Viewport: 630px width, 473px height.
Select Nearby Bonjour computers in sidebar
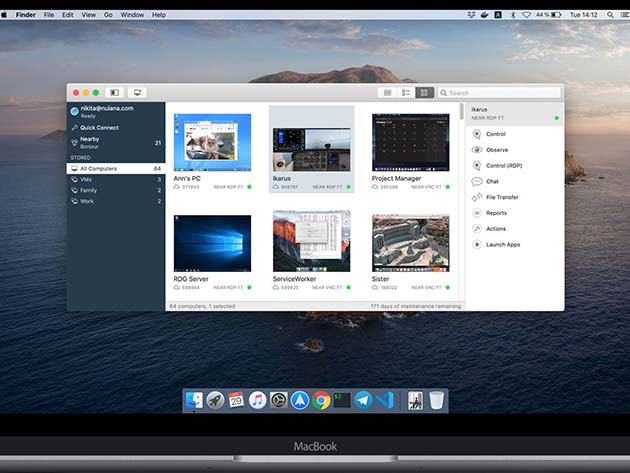(116, 142)
